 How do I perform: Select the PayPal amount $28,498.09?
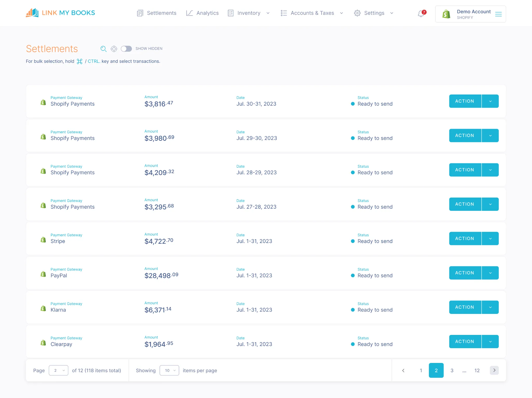pyautogui.click(x=161, y=275)
